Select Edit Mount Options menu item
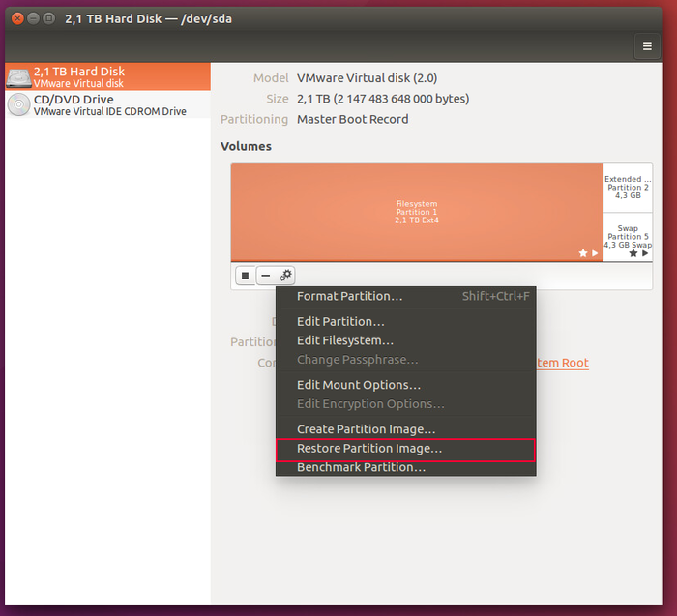The image size is (677, 616). click(358, 385)
